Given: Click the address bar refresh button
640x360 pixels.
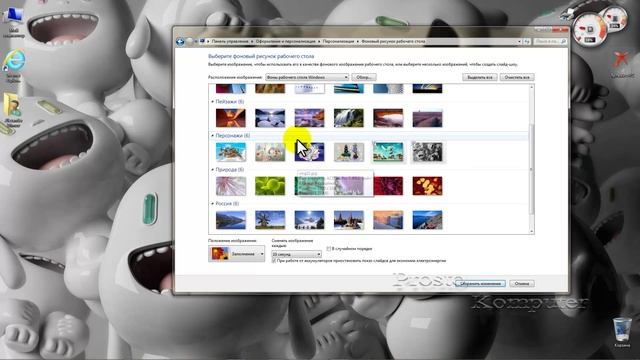Looking at the screenshot, I should [527, 41].
